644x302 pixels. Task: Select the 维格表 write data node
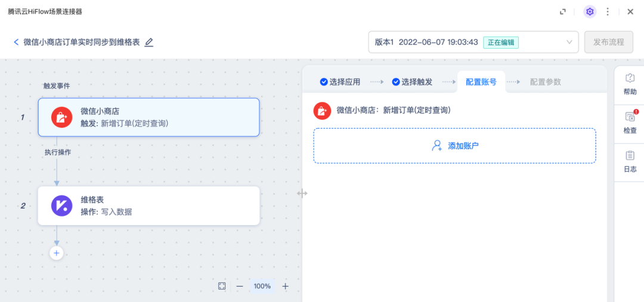tap(148, 206)
